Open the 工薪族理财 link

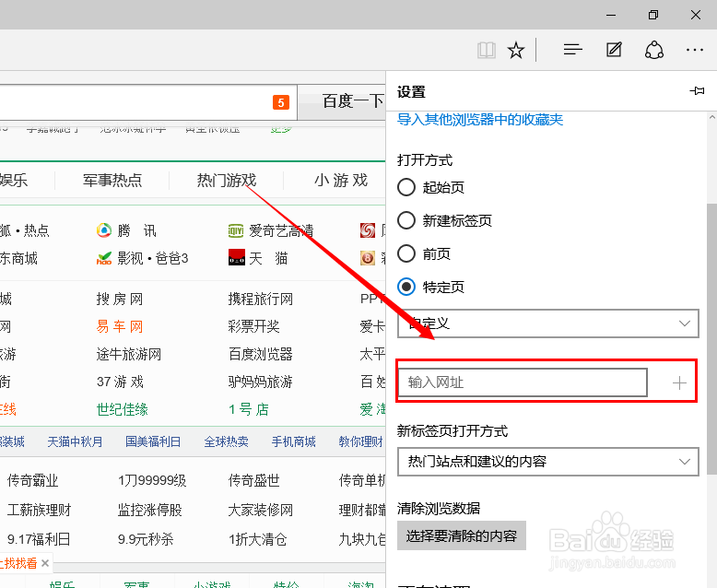pos(40,510)
